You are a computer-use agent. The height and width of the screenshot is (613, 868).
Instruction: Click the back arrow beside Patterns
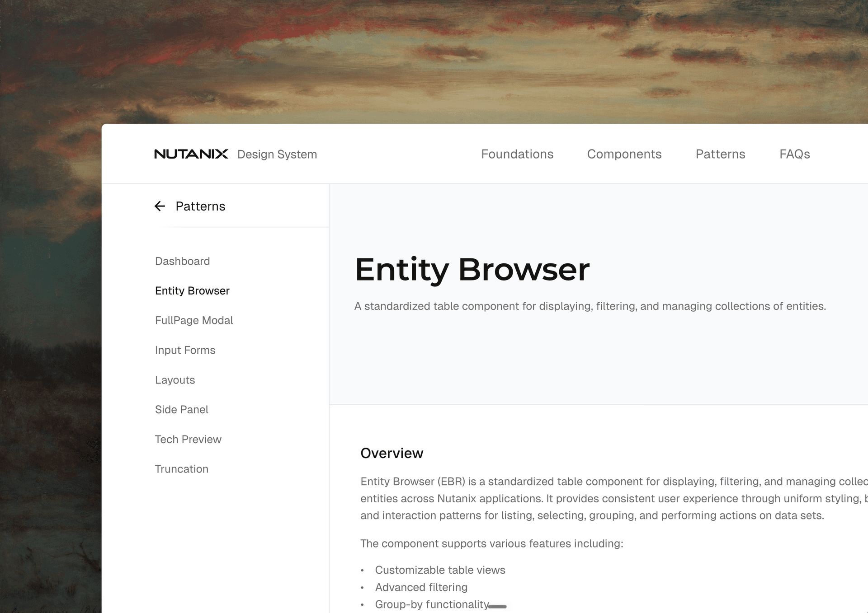coord(160,206)
